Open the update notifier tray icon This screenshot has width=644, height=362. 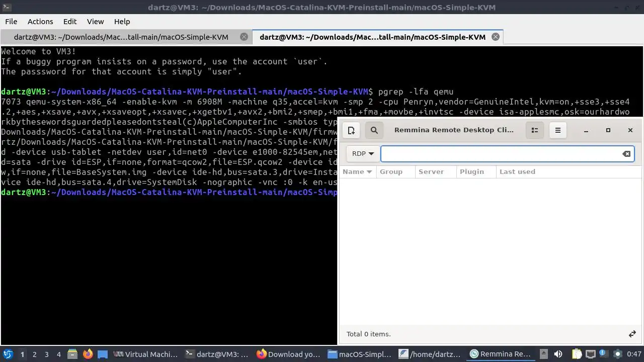(604, 354)
